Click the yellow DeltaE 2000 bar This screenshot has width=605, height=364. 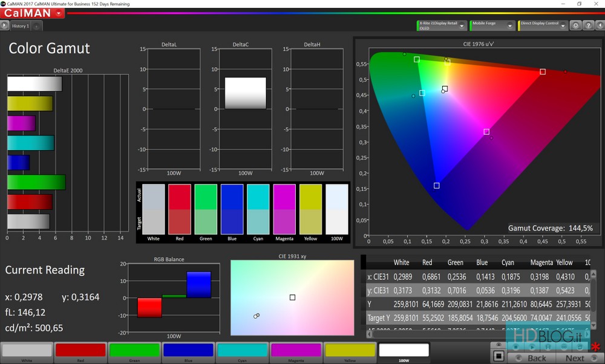point(30,103)
